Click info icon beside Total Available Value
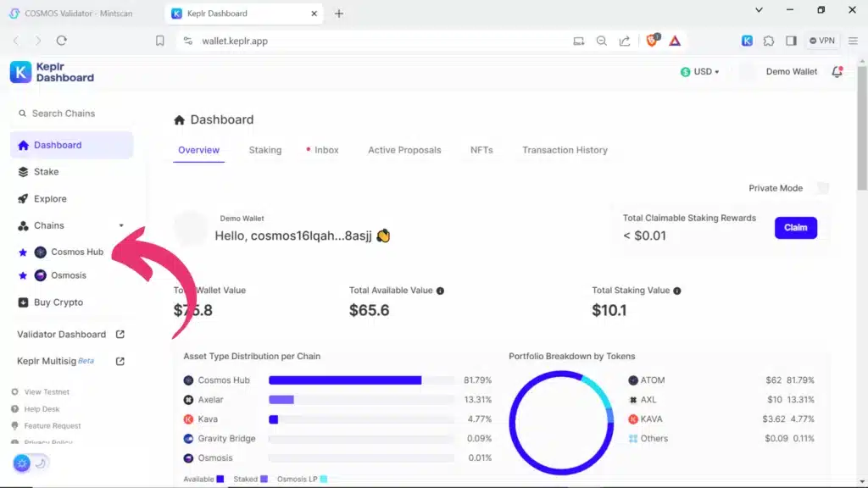The image size is (868, 488). [440, 291]
